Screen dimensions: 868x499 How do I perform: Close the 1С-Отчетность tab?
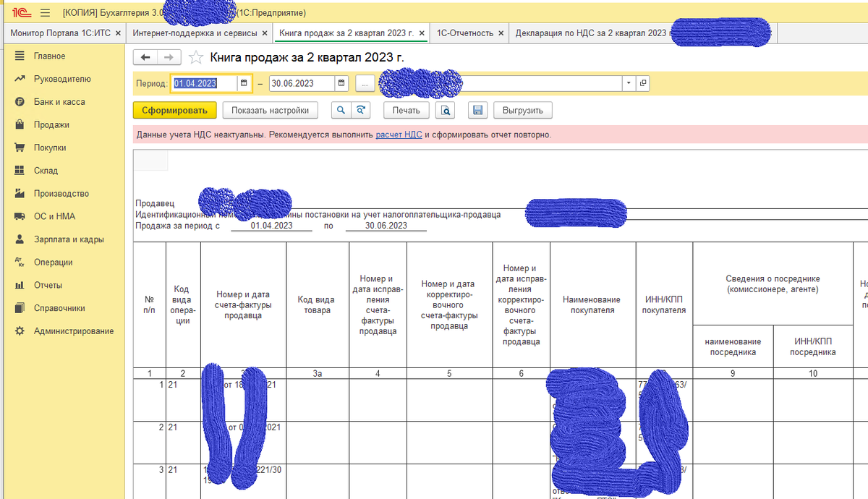[501, 33]
